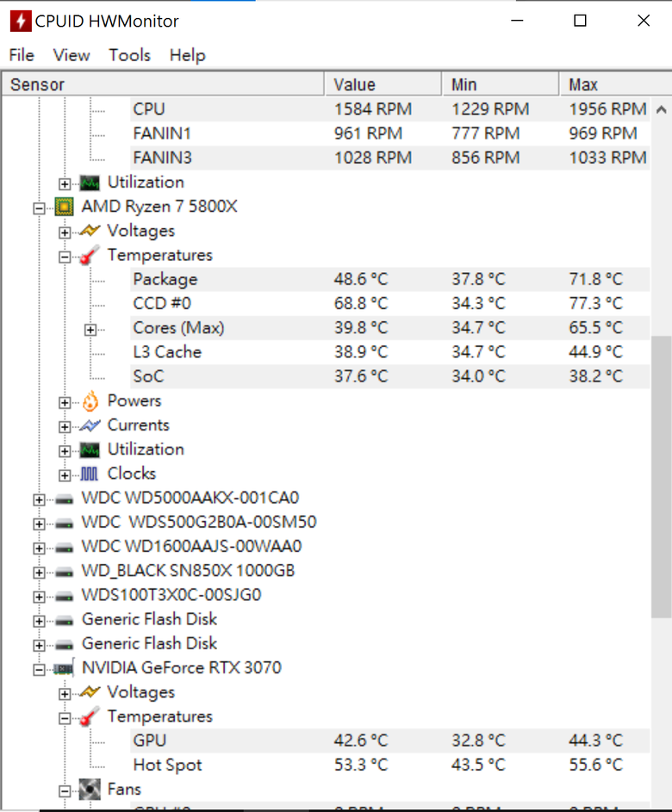Click the NVIDIA GeForce RTX 3070 card icon
Viewport: 672px width, 812px height.
tap(65, 668)
